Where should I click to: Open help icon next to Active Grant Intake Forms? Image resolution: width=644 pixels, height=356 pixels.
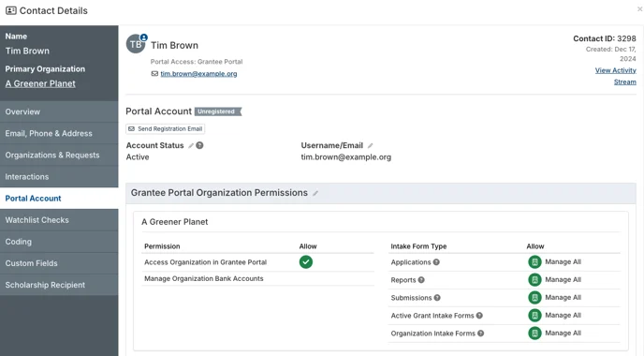pyautogui.click(x=479, y=316)
